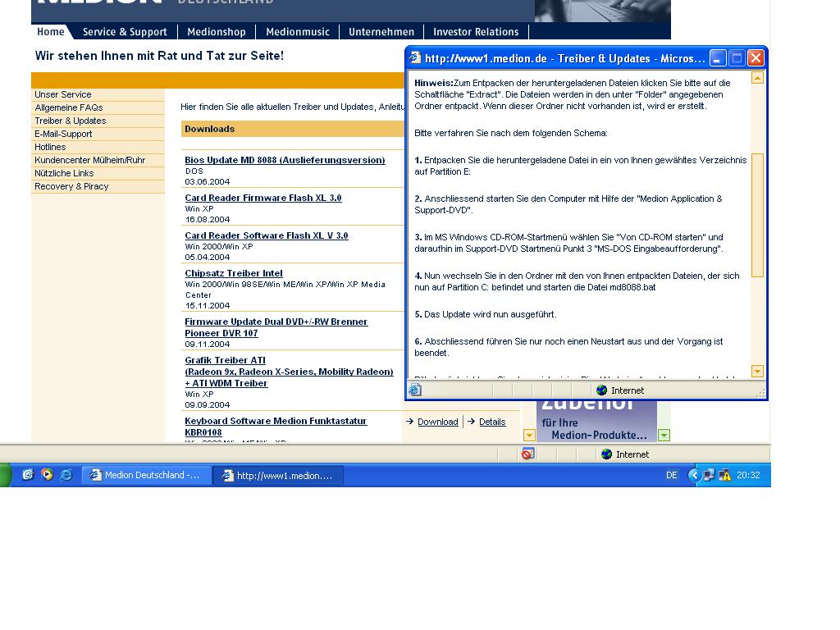Click the IE page icon in popup status bar
This screenshot has width=840, height=630.
tap(414, 390)
